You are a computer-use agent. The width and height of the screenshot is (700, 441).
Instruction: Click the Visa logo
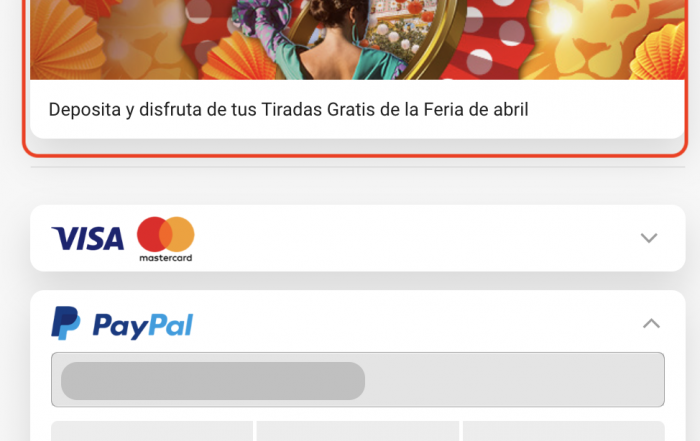[x=88, y=238]
